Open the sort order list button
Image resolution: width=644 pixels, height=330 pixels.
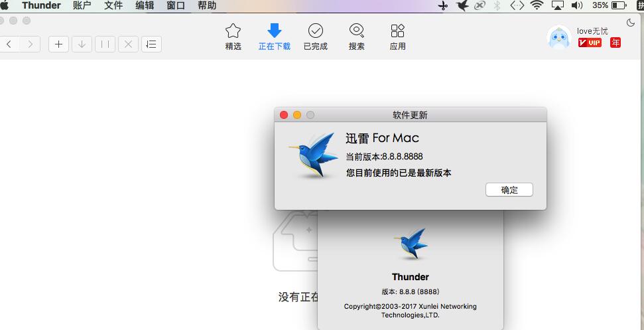pos(152,44)
